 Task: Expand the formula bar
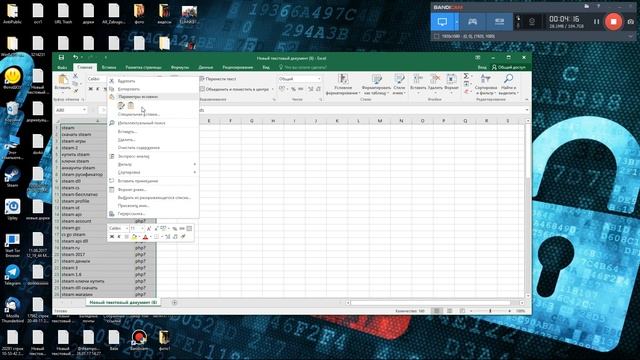coord(527,110)
